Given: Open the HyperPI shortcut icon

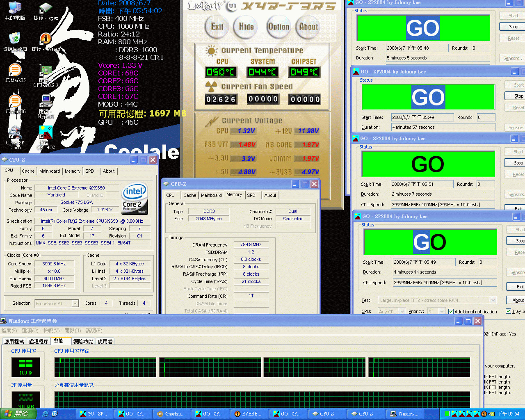Looking at the screenshot, I should point(46,107).
